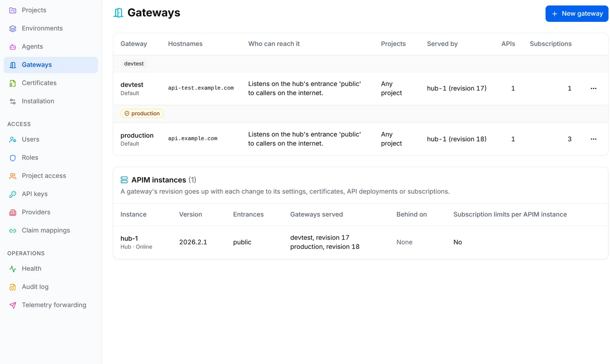This screenshot has width=610, height=364.
Task: Click the Agents robot icon
Action: (13, 46)
